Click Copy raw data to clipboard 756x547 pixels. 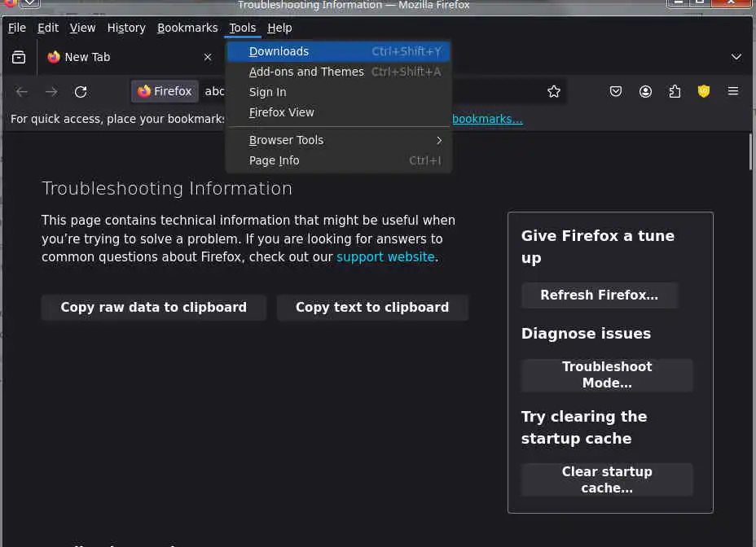tap(153, 308)
